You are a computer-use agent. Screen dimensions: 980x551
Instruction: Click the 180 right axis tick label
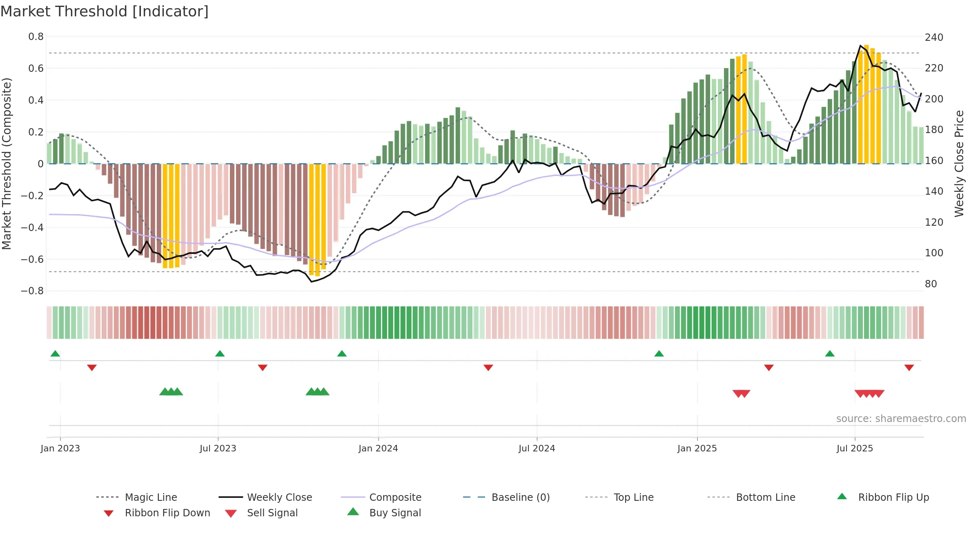click(x=934, y=129)
